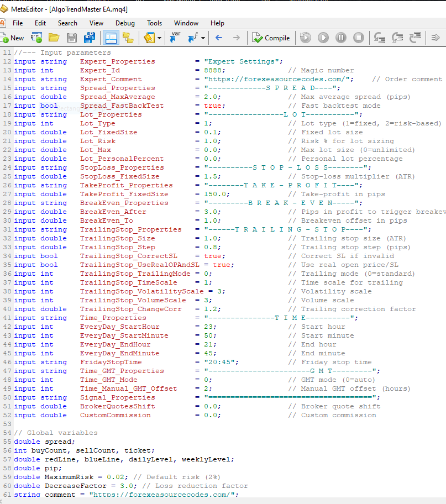This screenshot has height=504, width=446.
Task: Click the var insert variable icon
Action: [x=176, y=38]
